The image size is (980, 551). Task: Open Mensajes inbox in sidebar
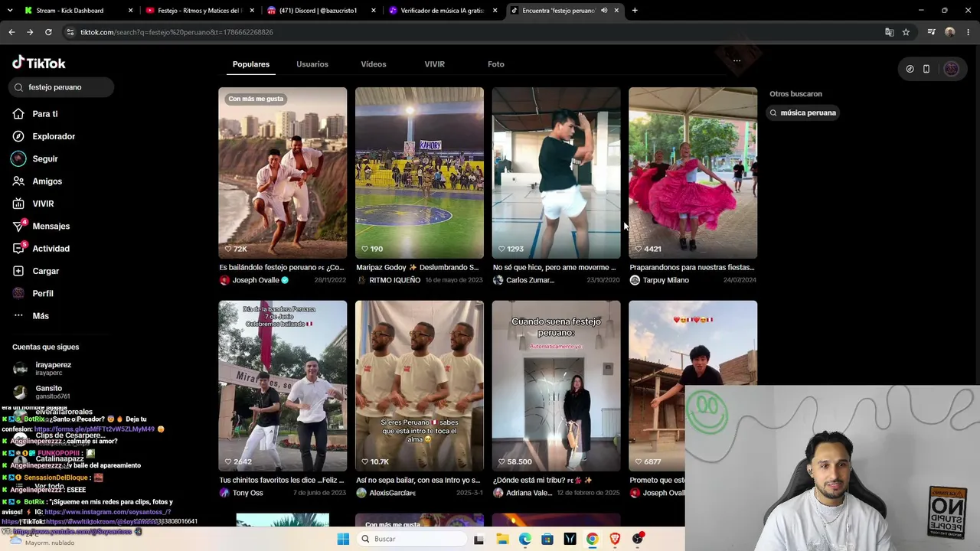point(51,226)
